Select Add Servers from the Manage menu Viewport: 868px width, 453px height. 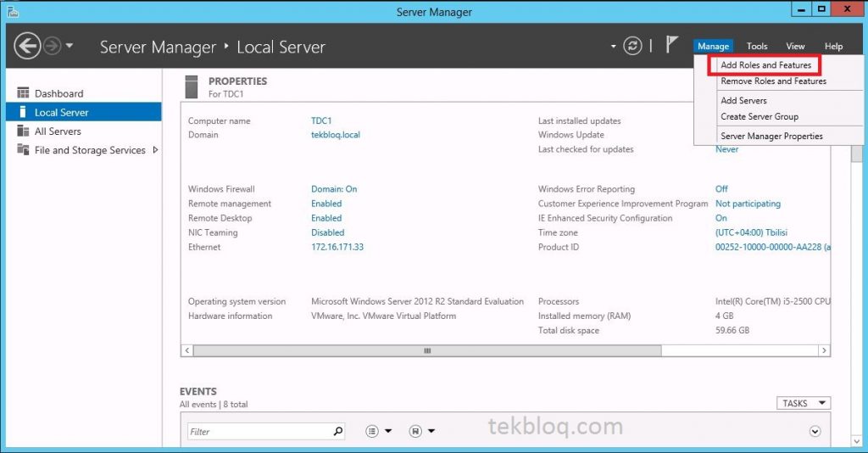(x=743, y=100)
